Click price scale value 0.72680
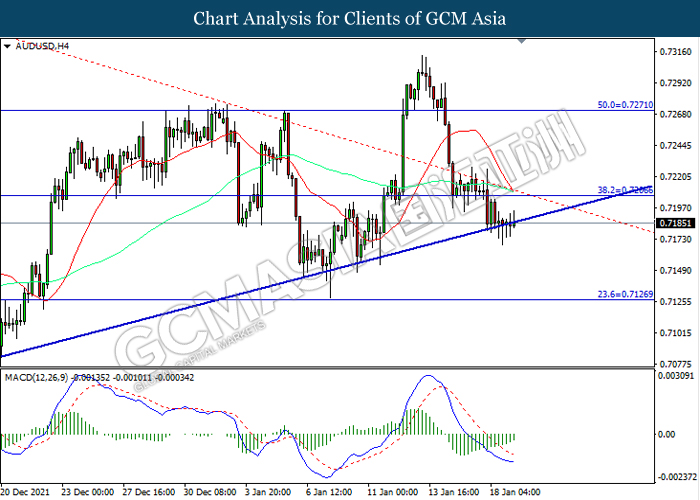Screen dimensions: 700x500 [x=675, y=114]
